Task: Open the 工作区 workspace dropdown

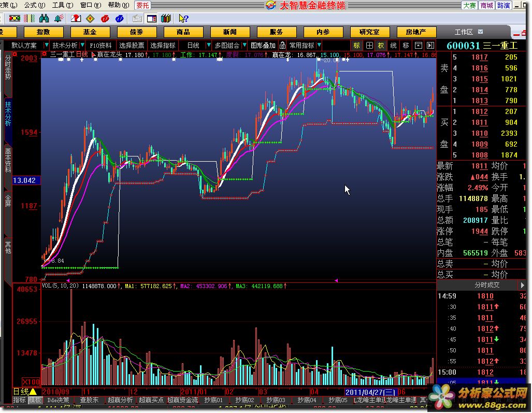Action: click(480, 32)
